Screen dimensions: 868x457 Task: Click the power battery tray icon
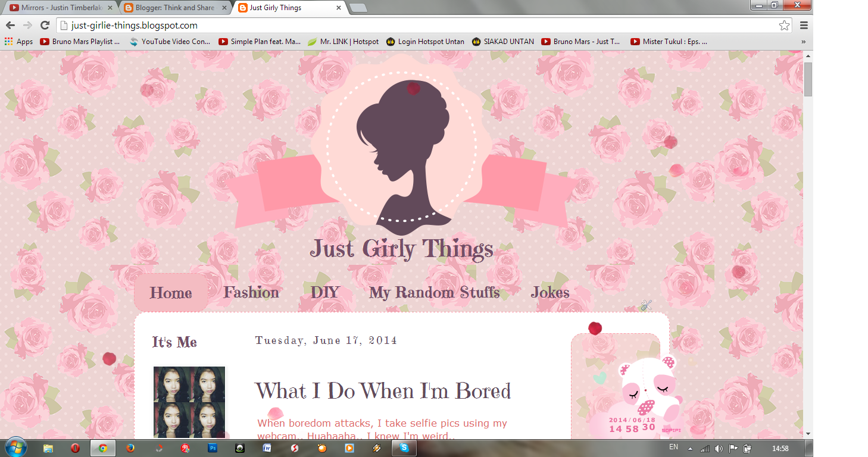coord(747,448)
